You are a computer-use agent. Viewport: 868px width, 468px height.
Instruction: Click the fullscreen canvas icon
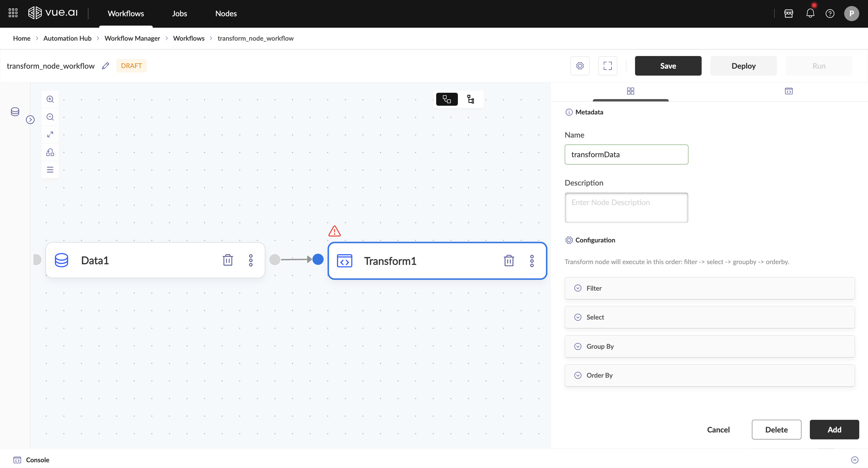(x=608, y=66)
